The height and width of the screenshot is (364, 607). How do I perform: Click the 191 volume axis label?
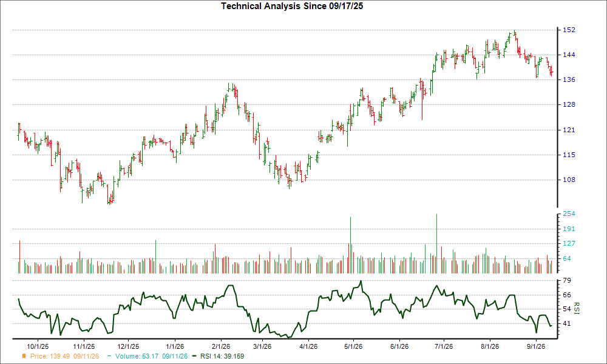(x=569, y=229)
